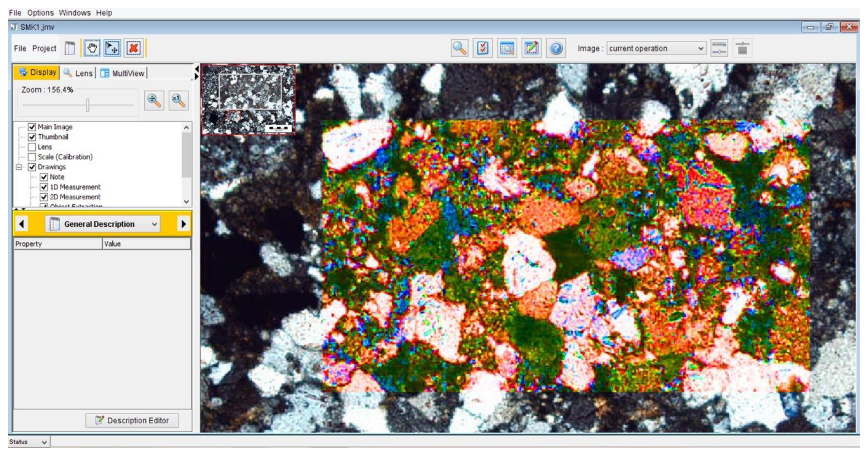Open the blue question mark help icon

tap(556, 48)
